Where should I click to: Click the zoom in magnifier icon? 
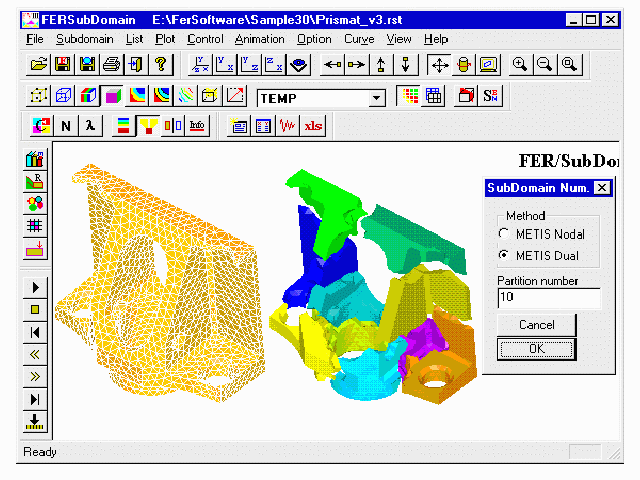(520, 65)
